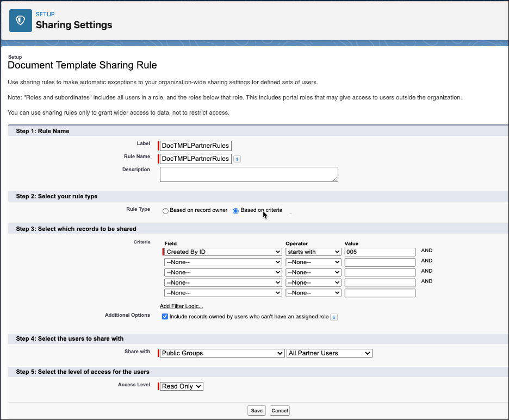
Task: Click the Add Filter Logic link
Action: (182, 306)
